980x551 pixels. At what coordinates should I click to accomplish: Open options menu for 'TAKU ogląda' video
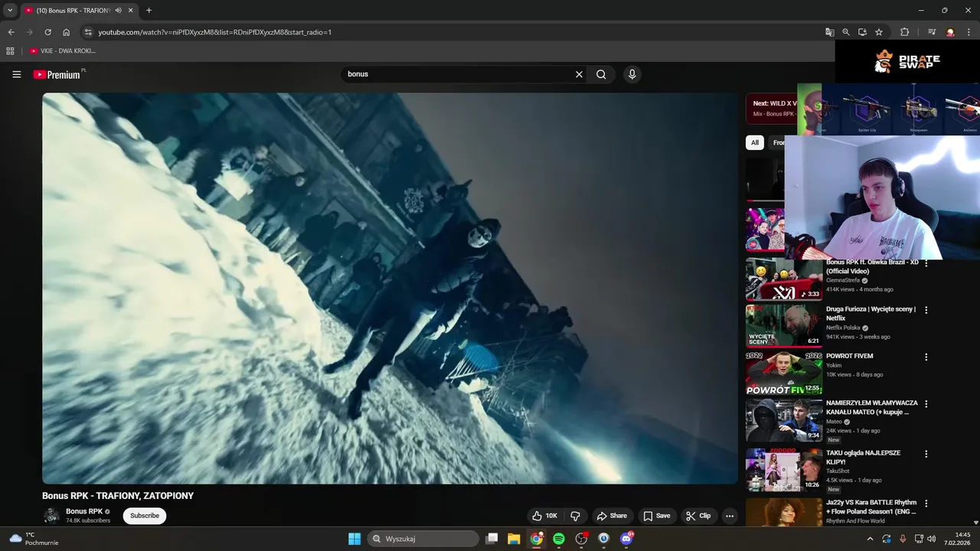point(926,454)
